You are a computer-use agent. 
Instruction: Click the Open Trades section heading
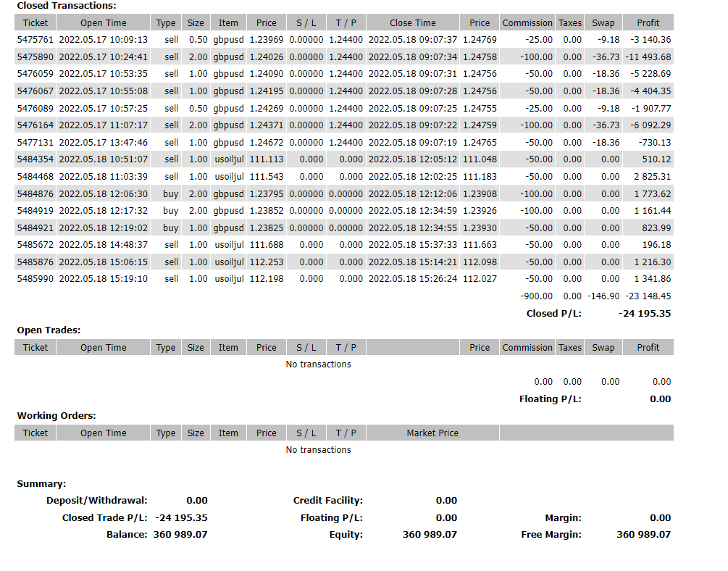coord(49,330)
